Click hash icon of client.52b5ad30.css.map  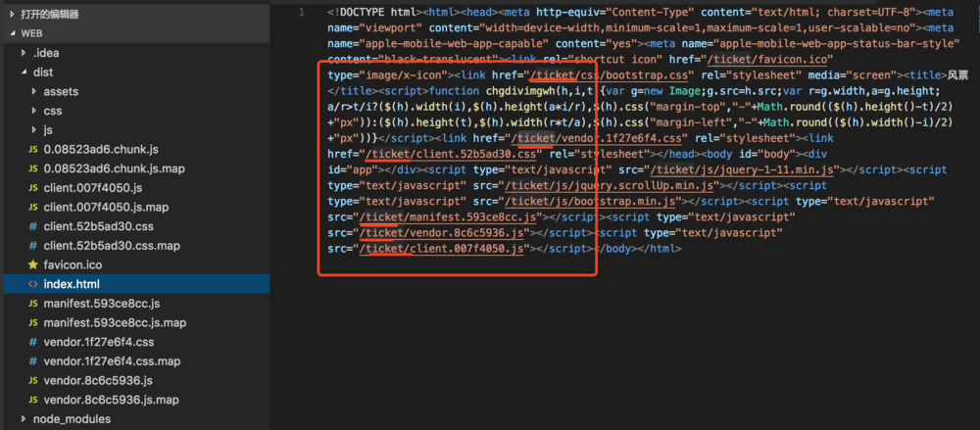tap(33, 246)
